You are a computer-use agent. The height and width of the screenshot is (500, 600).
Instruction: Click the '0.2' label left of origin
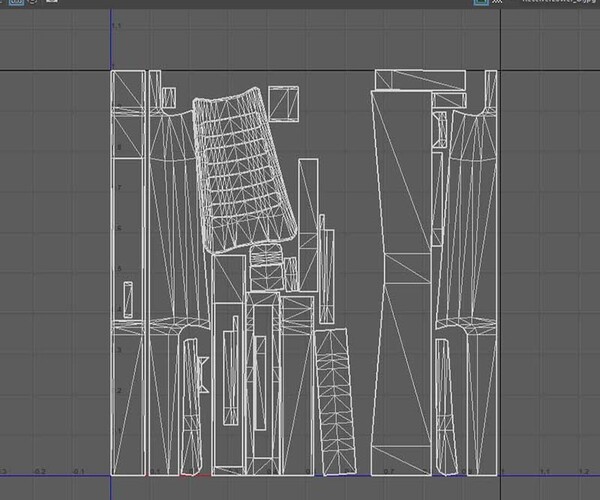point(40,471)
